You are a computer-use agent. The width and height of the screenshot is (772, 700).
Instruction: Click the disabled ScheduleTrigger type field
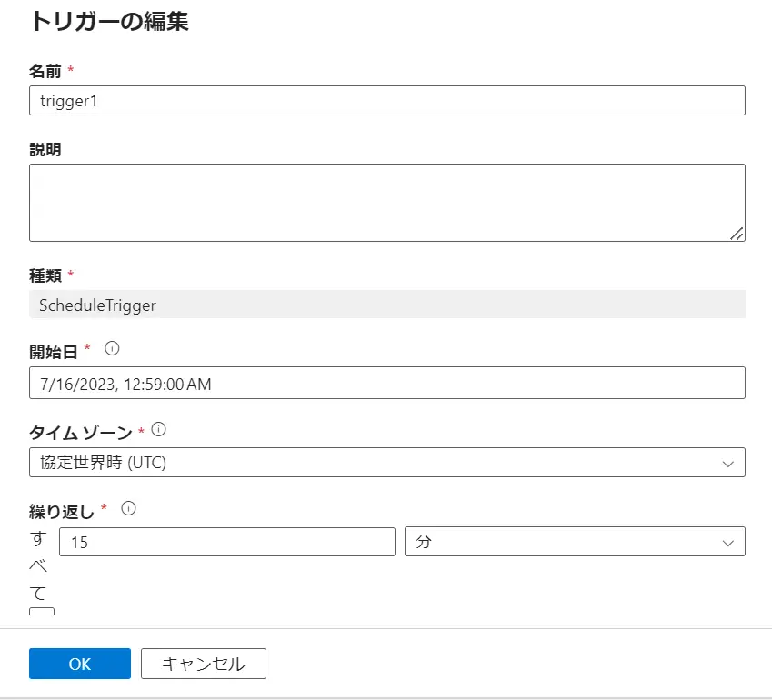tap(387, 305)
